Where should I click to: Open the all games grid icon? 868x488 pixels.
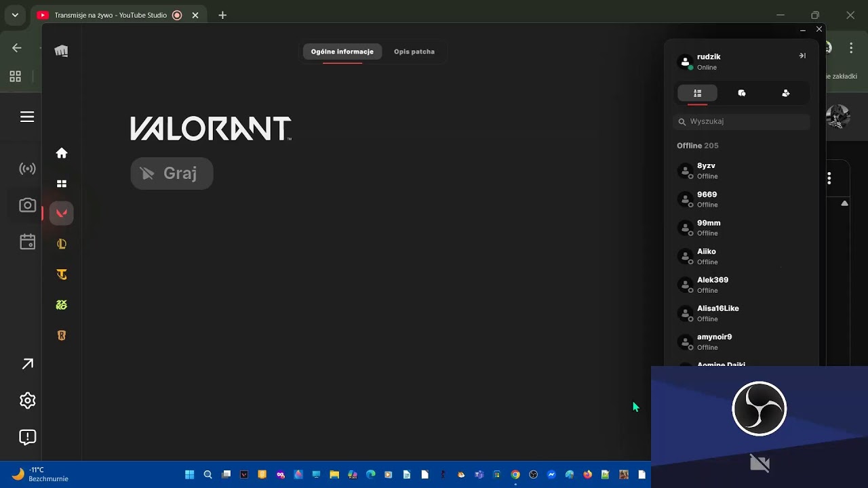pyautogui.click(x=62, y=184)
